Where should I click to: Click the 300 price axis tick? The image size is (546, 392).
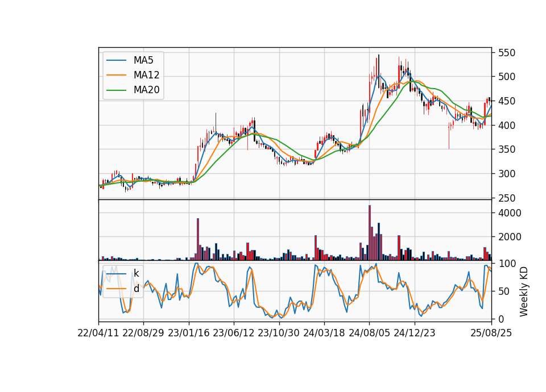click(x=507, y=174)
